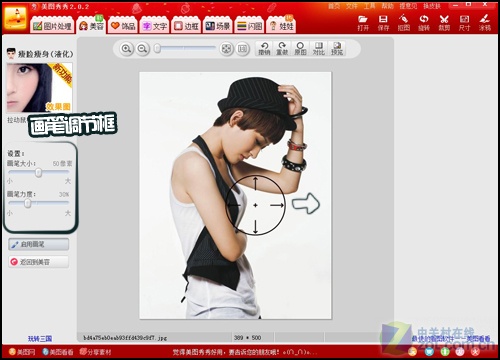Click the 画笔大小 brush size slider handle

coord(39,173)
